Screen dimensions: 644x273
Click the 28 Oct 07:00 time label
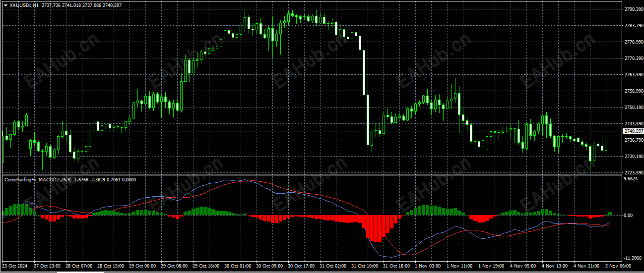click(x=79, y=266)
